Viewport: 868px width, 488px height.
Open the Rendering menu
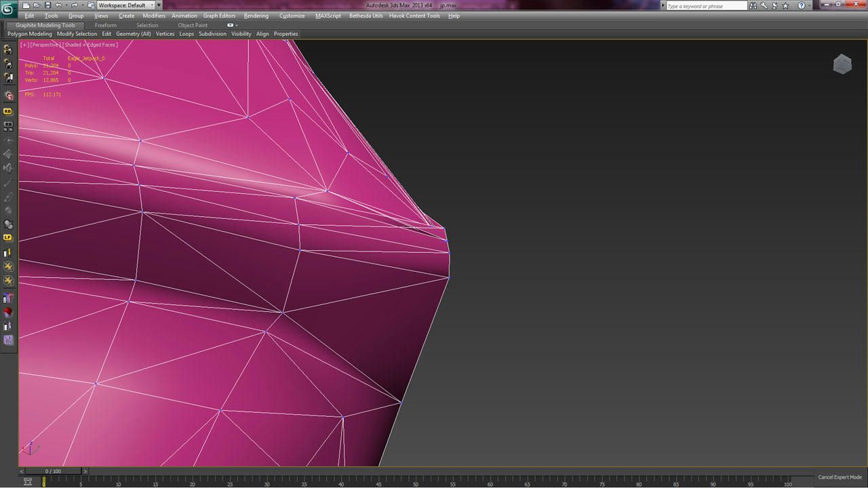click(256, 16)
